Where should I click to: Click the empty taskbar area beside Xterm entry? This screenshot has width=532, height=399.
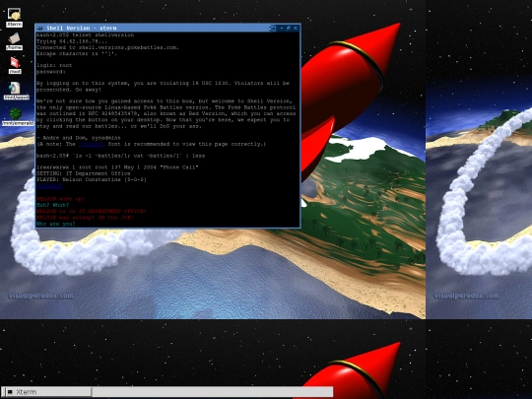pos(213,392)
